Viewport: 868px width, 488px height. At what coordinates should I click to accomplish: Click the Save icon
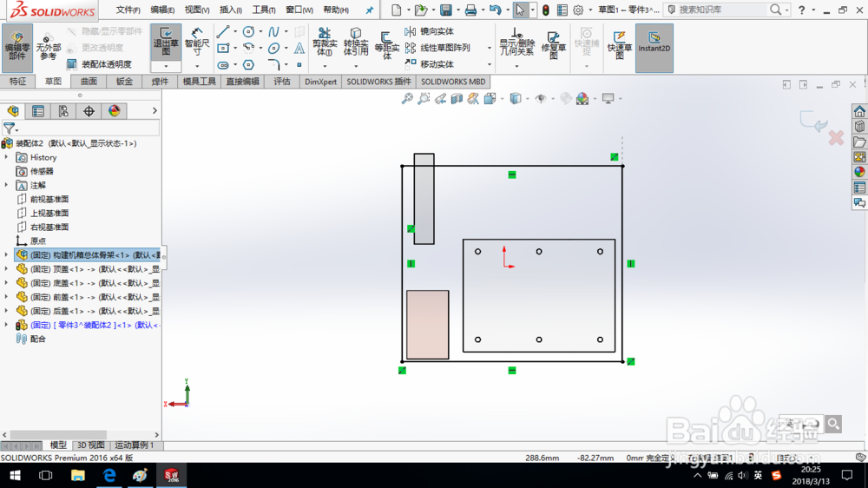445,10
